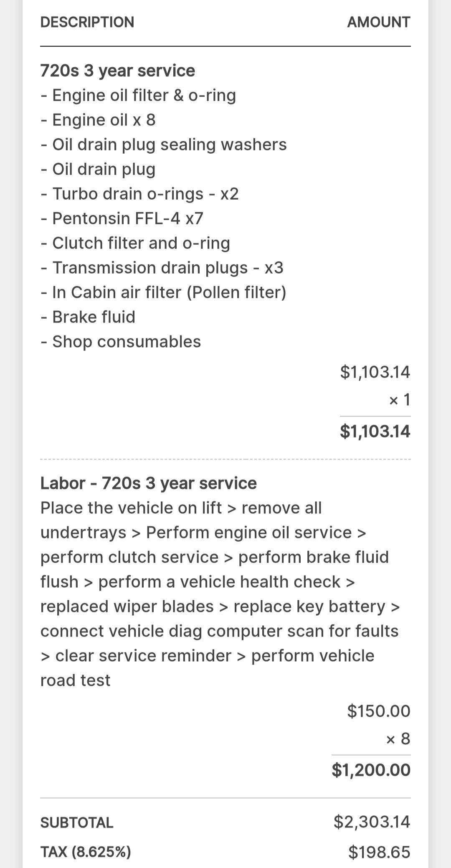Click the "Shop consumables" entry
Viewport: 451px width, 868px height.
point(121,342)
